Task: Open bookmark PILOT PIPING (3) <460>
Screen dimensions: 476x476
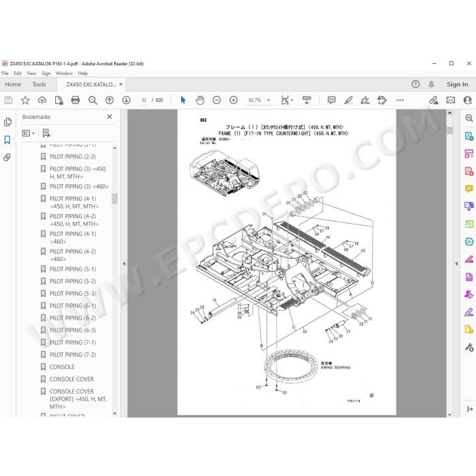Action: (80, 186)
